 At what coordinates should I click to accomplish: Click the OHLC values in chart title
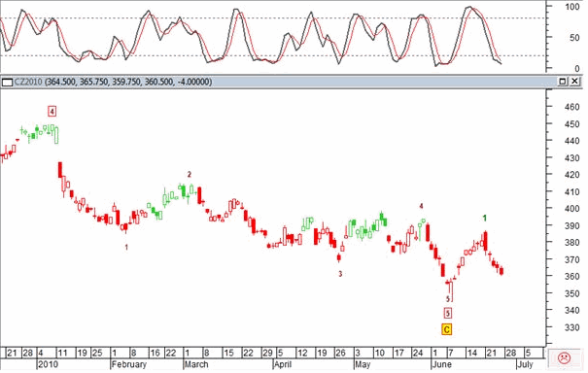point(128,82)
